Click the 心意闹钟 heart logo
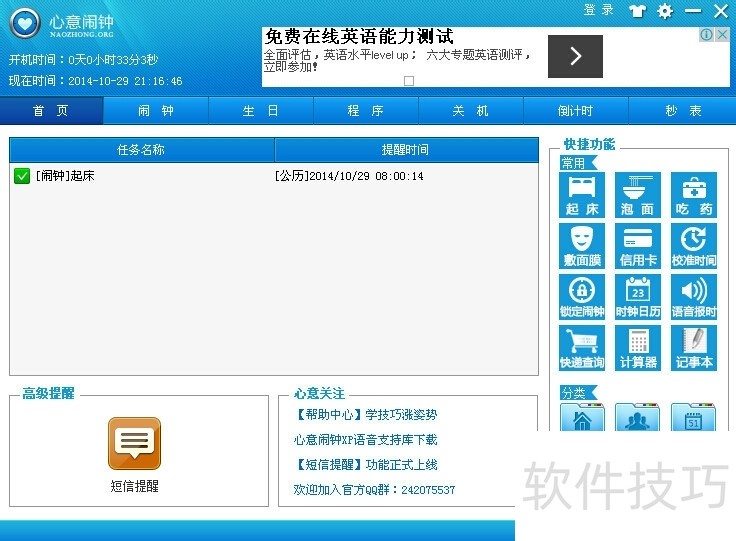 [25, 23]
